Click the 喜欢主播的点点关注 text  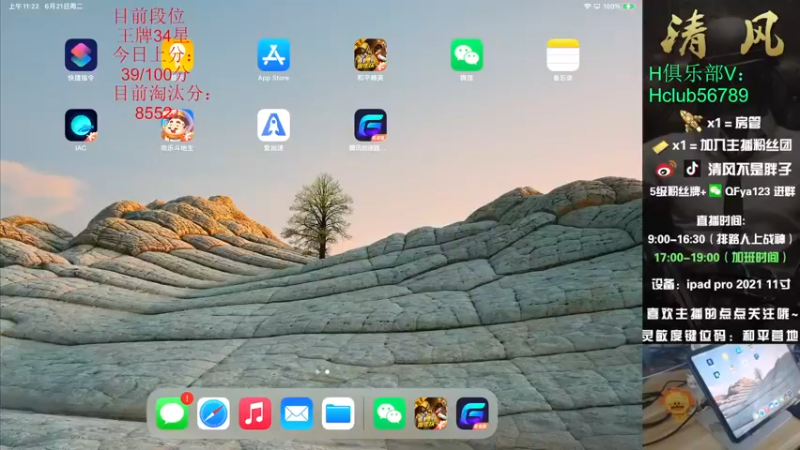pos(721,314)
